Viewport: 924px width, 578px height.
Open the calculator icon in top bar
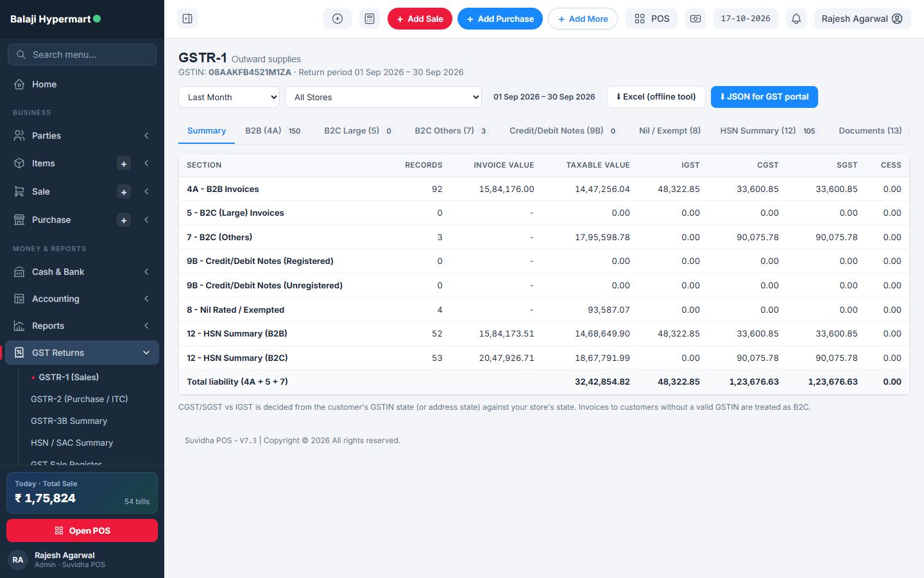tap(370, 19)
